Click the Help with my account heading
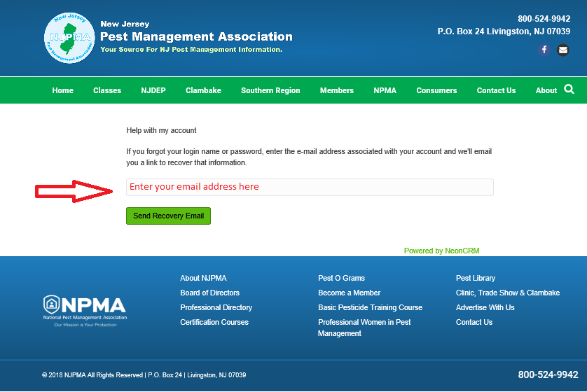 161,130
